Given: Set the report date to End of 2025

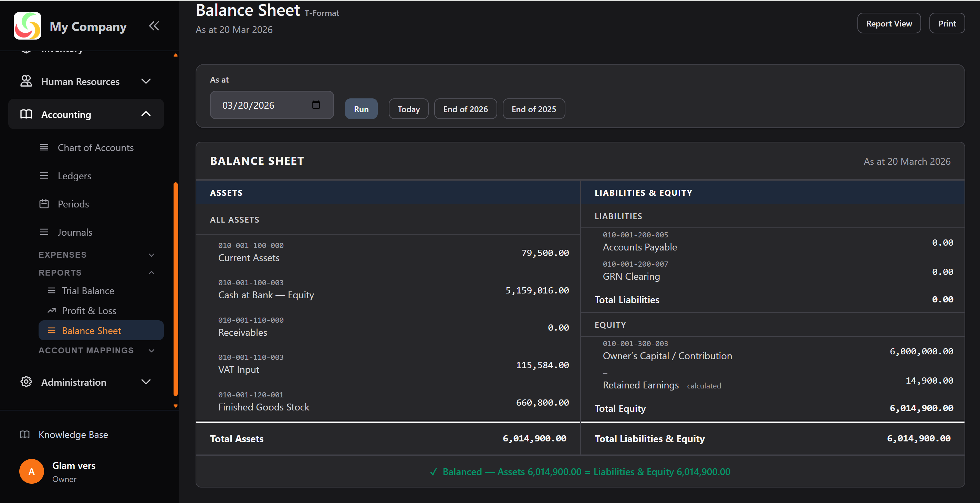Looking at the screenshot, I should (533, 109).
